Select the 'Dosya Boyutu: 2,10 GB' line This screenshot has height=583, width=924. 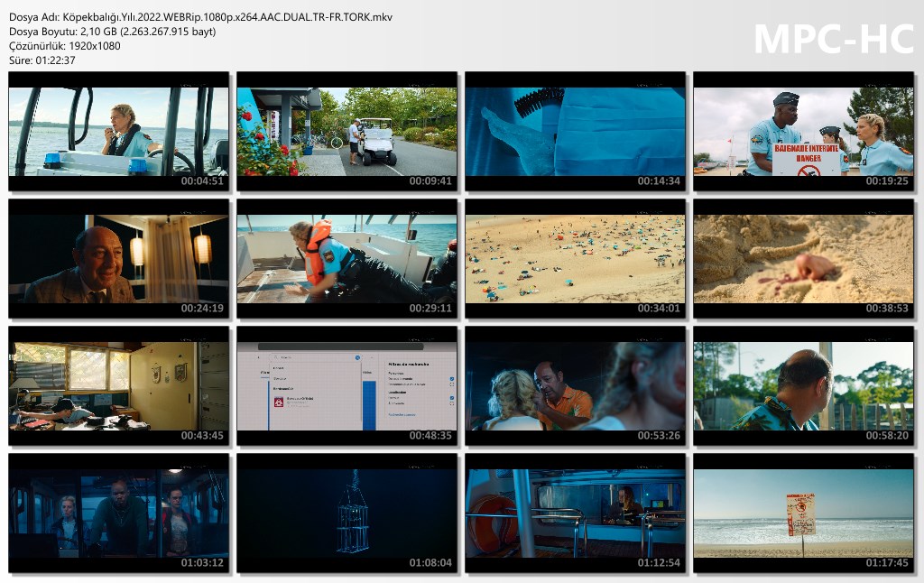[x=113, y=32]
